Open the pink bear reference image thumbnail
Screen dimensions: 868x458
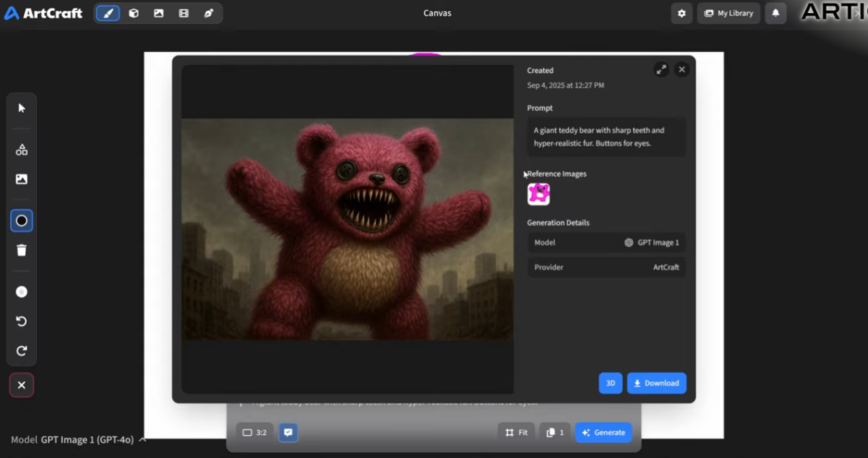(539, 194)
